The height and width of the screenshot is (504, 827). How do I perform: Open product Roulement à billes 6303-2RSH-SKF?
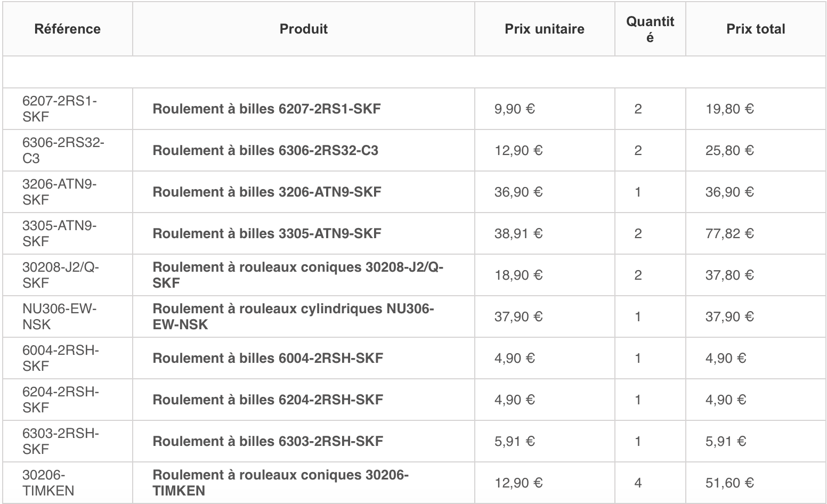tap(268, 441)
